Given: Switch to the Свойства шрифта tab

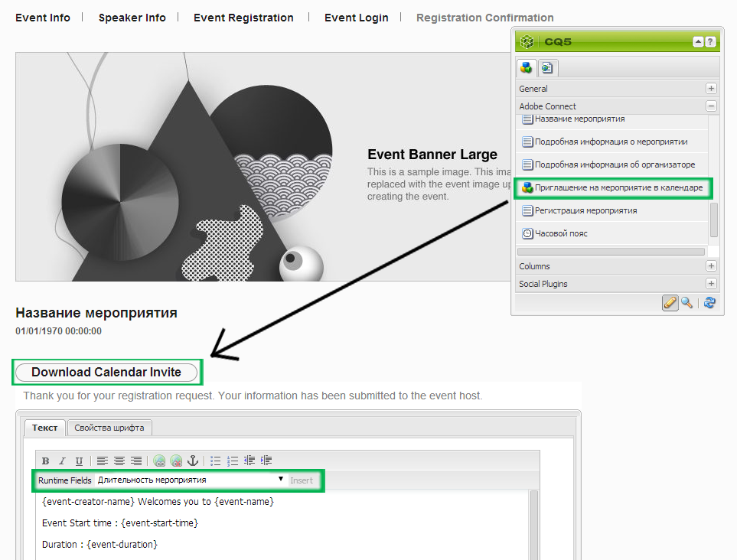Looking at the screenshot, I should [x=109, y=428].
